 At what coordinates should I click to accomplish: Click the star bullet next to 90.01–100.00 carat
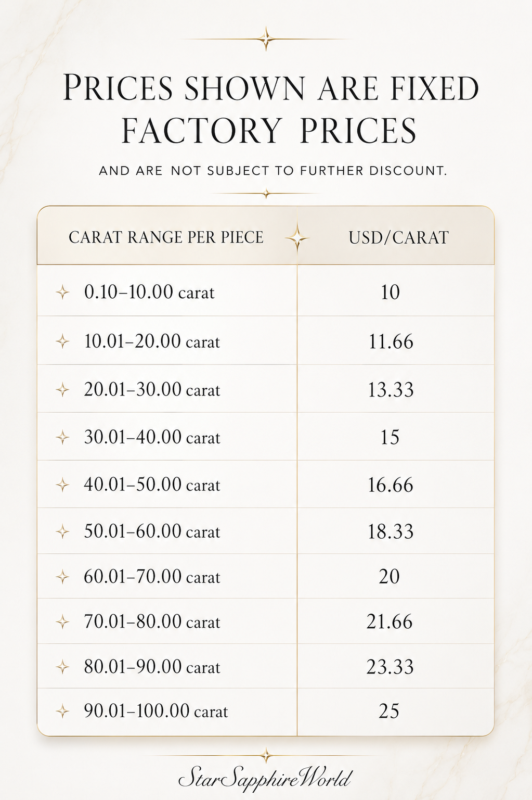(x=62, y=712)
